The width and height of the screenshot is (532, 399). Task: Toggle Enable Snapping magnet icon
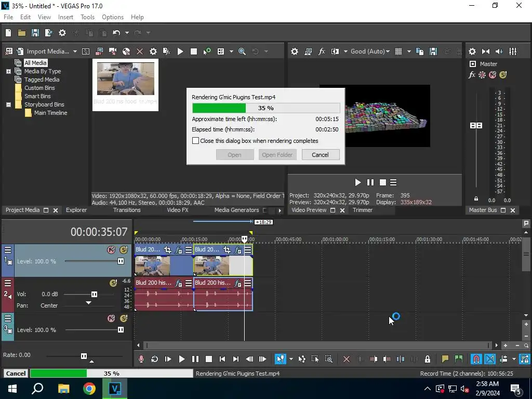click(x=476, y=359)
